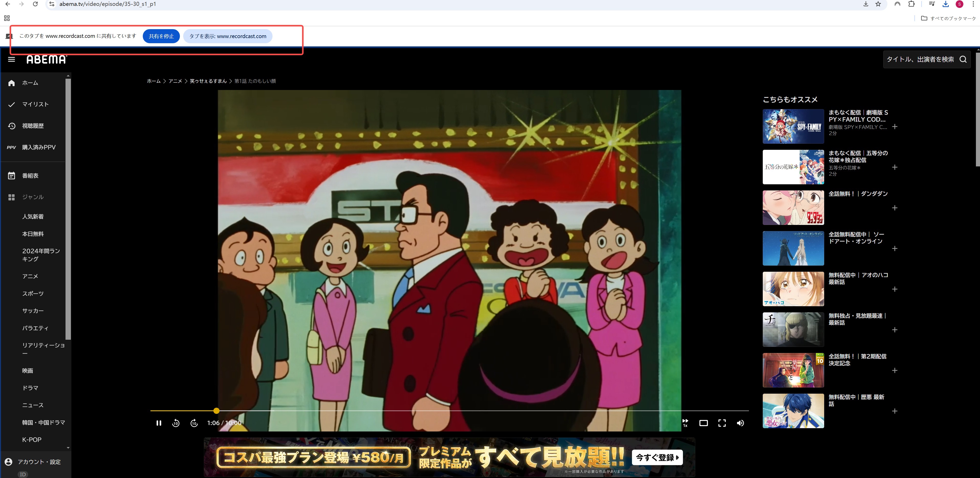Add SPY×FAMILY to my list
Screen dimensions: 980x478
pyautogui.click(x=895, y=127)
